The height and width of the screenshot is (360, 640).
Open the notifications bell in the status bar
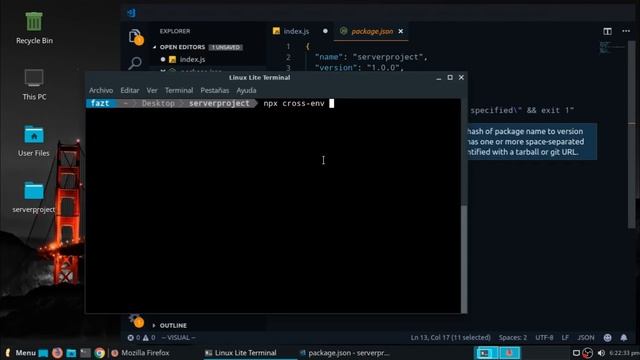(624, 338)
